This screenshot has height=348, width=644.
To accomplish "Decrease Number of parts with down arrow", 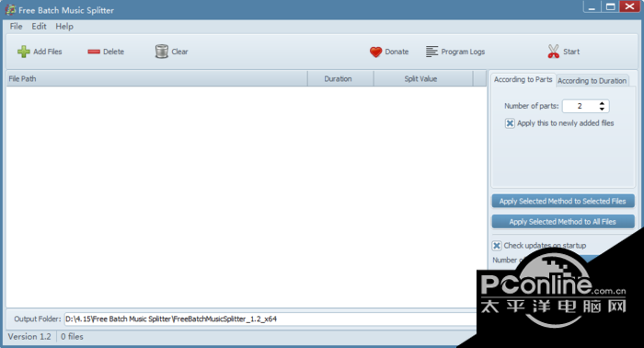I will [x=602, y=109].
